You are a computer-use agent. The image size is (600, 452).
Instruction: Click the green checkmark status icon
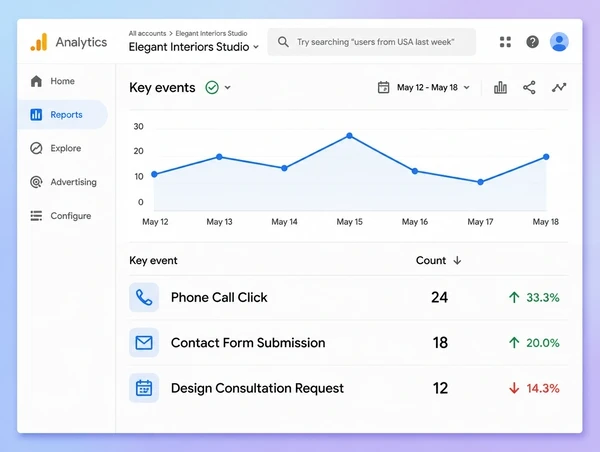(x=212, y=88)
